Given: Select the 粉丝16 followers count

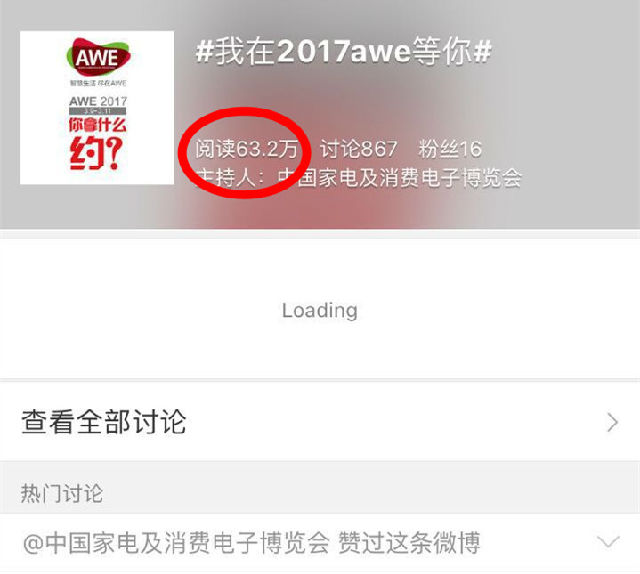Looking at the screenshot, I should [450, 149].
